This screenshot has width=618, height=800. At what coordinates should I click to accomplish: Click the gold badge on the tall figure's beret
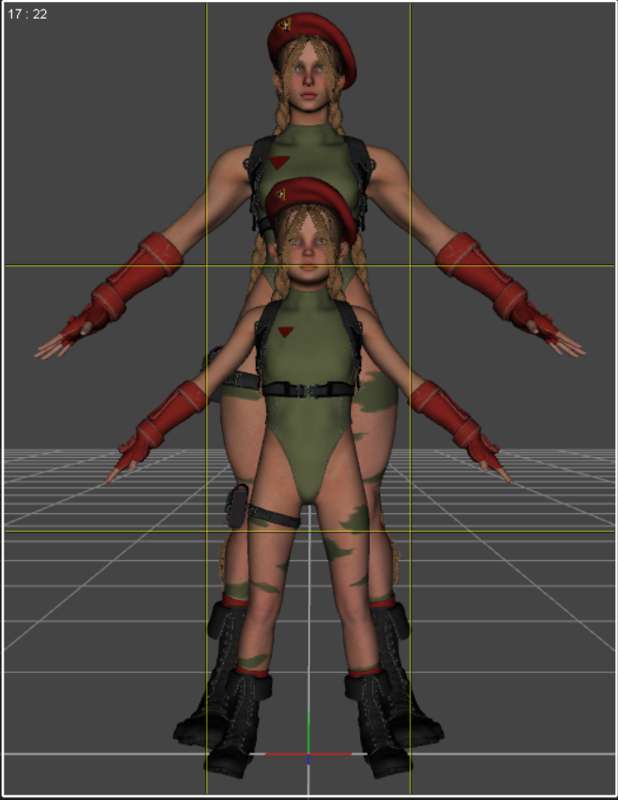pyautogui.click(x=285, y=24)
